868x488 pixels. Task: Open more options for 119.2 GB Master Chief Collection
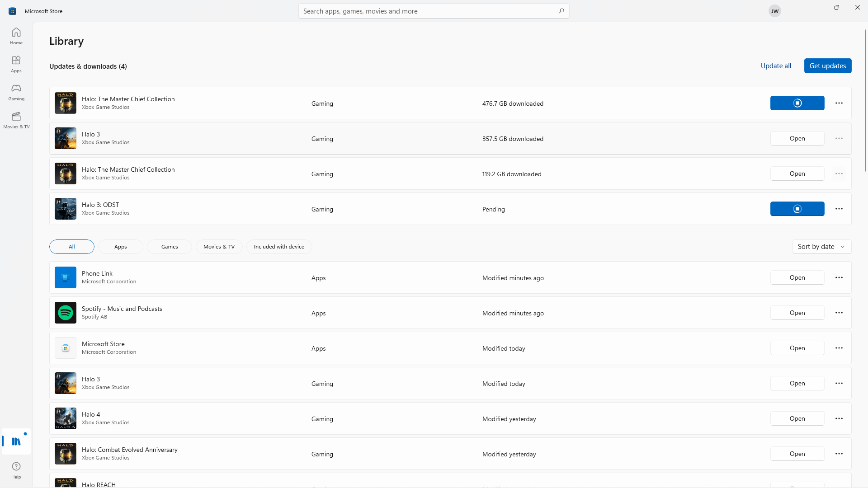[839, 174]
